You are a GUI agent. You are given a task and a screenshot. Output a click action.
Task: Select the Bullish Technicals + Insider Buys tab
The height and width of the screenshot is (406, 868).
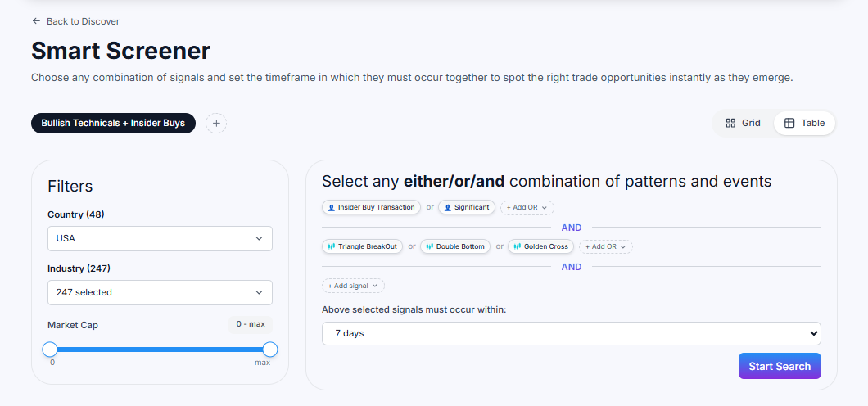[x=113, y=124]
